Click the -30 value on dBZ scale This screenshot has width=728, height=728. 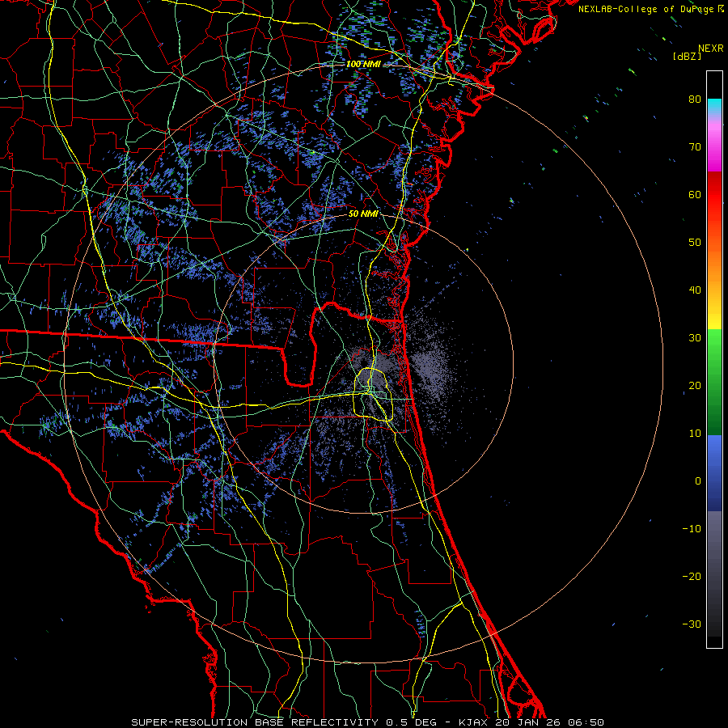pos(692,624)
